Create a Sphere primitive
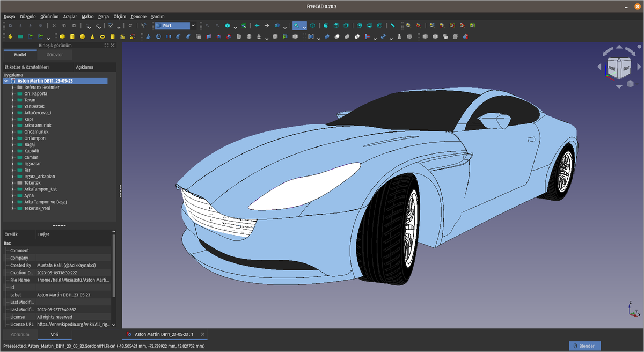This screenshot has height=352, width=644. (82, 36)
